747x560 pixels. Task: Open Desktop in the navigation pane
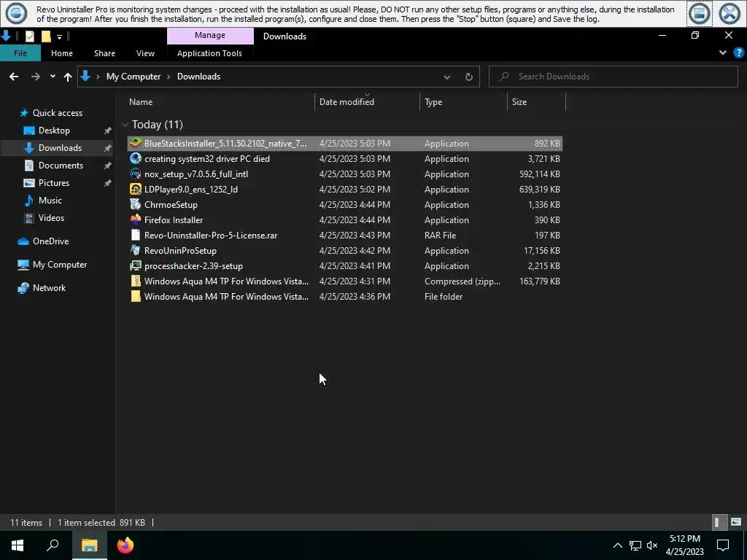(x=54, y=131)
